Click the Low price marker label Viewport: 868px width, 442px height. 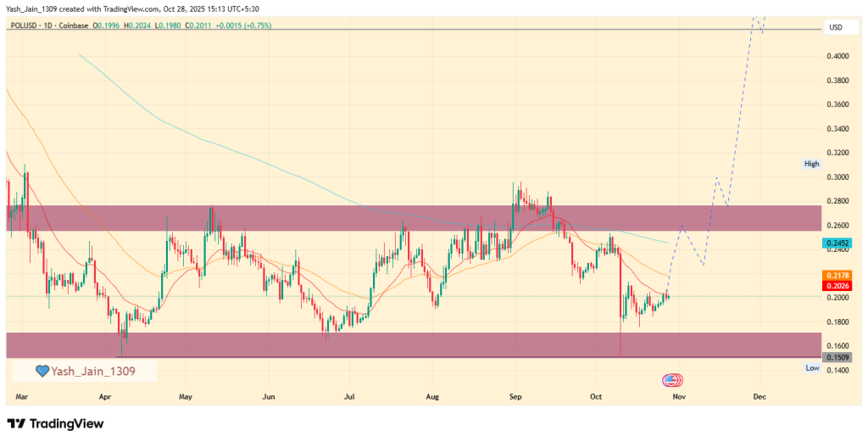click(811, 367)
